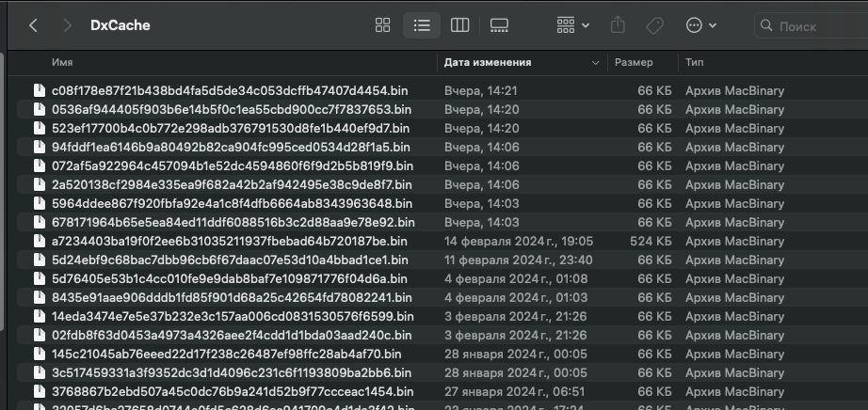Switch to gallery view
The width and height of the screenshot is (868, 410).
point(499,25)
